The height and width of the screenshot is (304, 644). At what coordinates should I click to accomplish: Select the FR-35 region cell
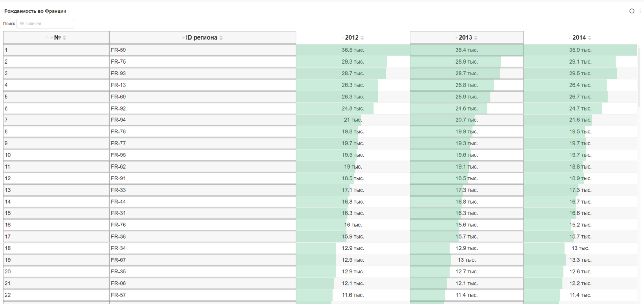click(203, 272)
